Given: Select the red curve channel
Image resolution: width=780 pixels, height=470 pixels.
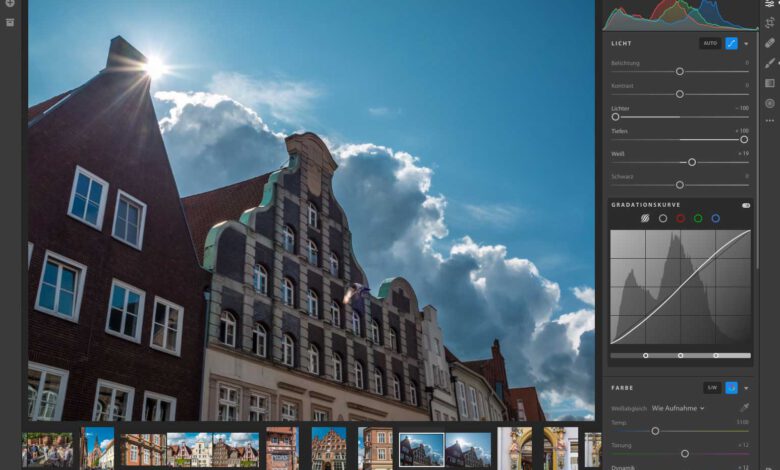Looking at the screenshot, I should 681,218.
